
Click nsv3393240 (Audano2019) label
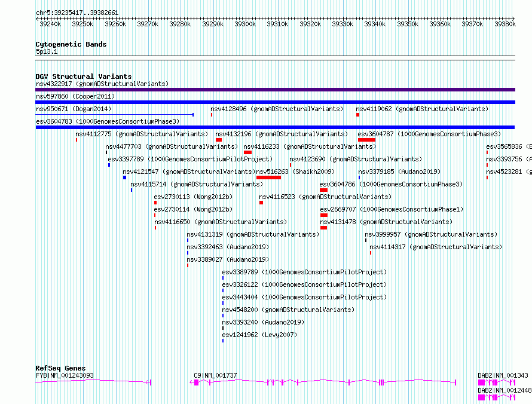pyautogui.click(x=263, y=322)
